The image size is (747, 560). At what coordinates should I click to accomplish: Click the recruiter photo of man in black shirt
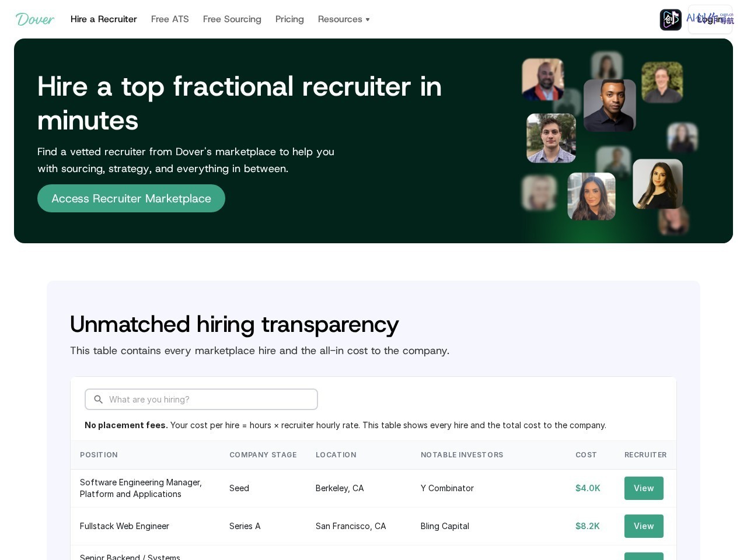pyautogui.click(x=610, y=105)
